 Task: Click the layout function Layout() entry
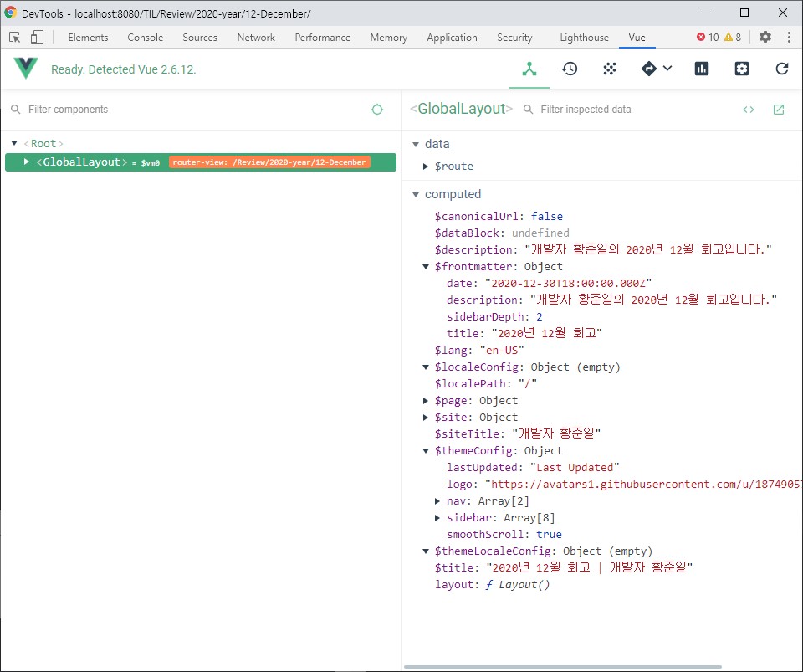492,584
